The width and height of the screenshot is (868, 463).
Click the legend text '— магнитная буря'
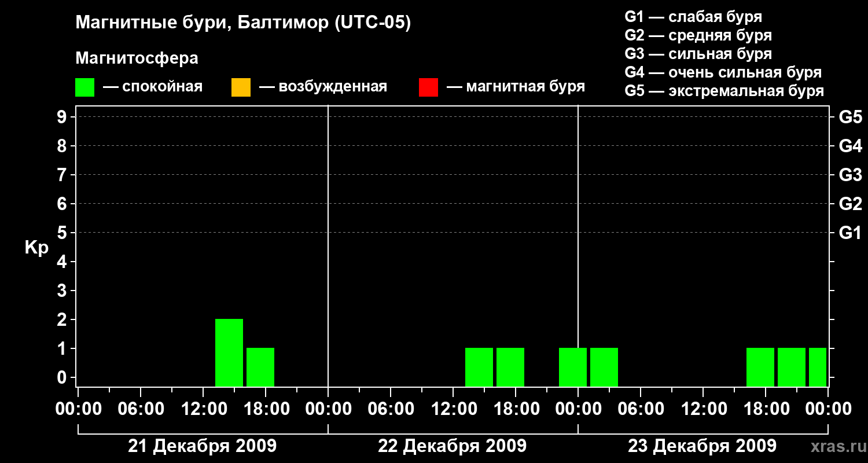[x=516, y=87]
